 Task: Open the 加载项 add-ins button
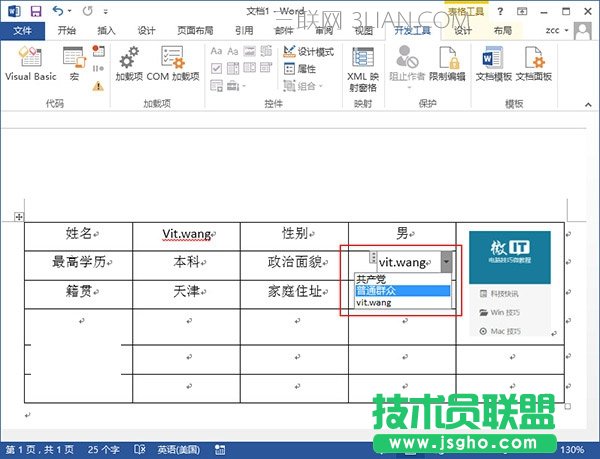pyautogui.click(x=129, y=63)
